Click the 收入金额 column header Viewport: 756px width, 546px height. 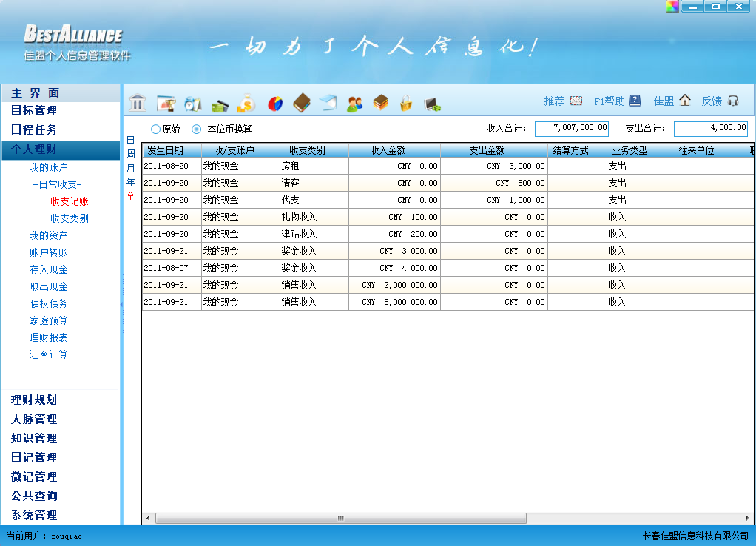[x=394, y=150]
